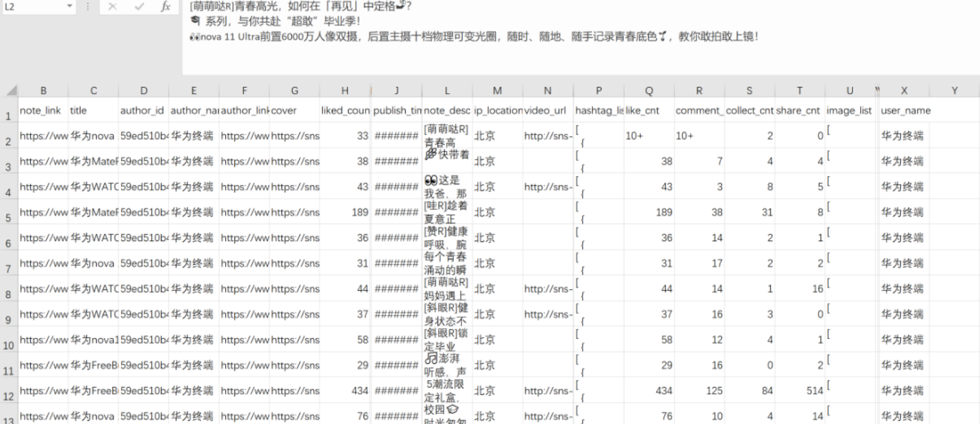
Task: Click the collect_cnt header cell
Action: coord(750,110)
